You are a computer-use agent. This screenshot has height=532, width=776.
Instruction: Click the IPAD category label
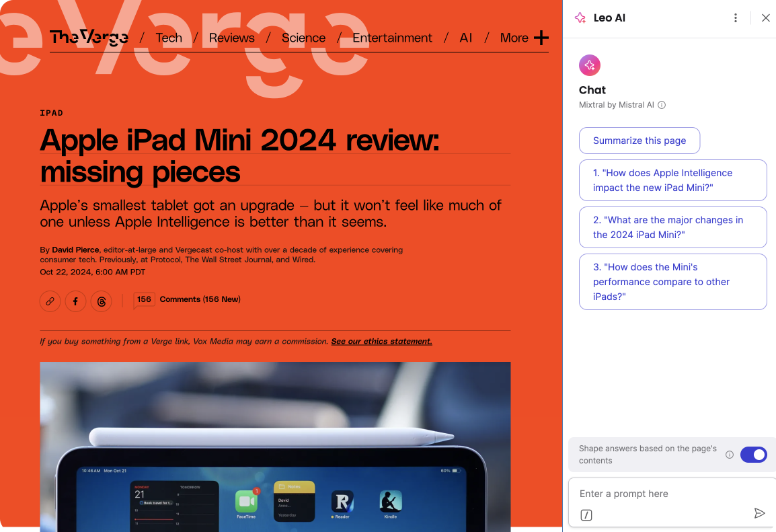coord(52,113)
